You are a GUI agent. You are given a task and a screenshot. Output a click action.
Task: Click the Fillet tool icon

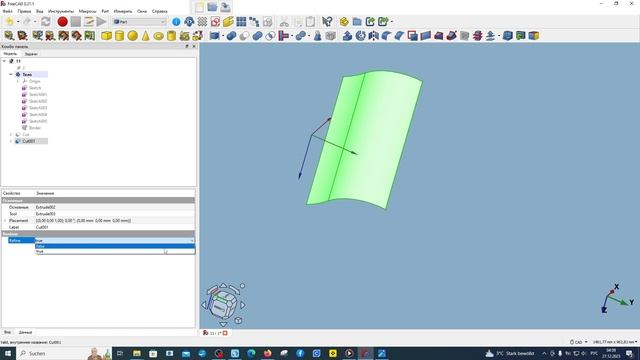(x=387, y=36)
